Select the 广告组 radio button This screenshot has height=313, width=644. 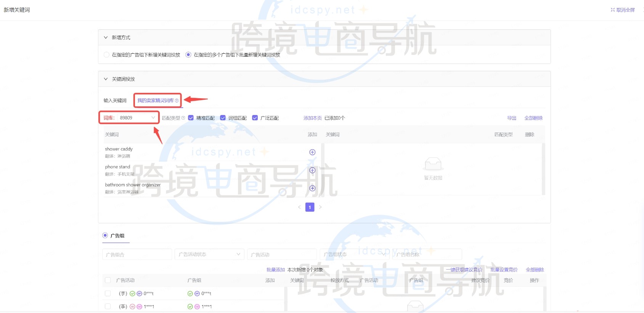105,236
